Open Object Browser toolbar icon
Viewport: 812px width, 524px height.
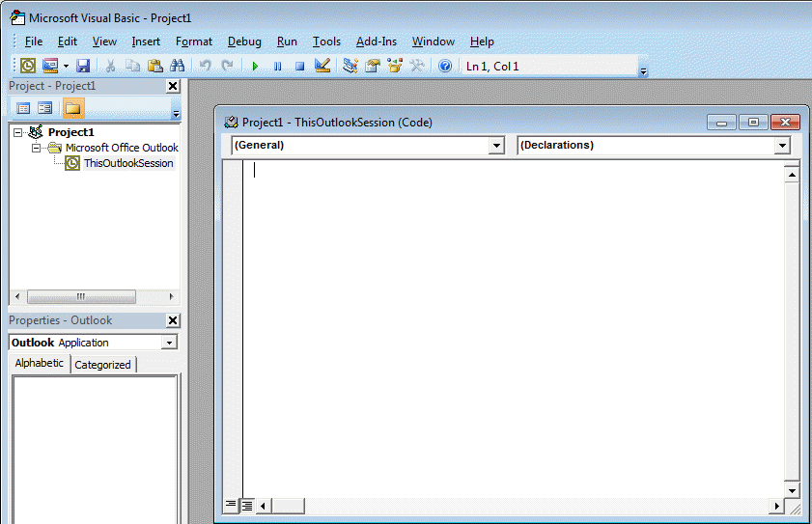pos(395,66)
